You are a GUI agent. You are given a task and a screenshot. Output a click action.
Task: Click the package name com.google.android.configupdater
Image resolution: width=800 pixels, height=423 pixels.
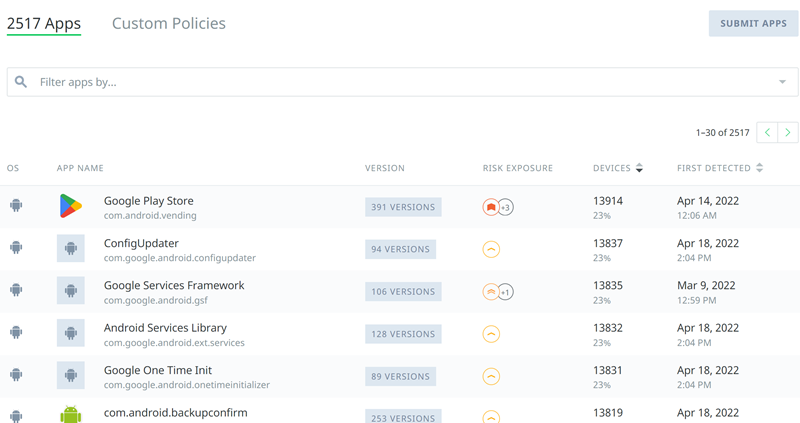(x=180, y=258)
